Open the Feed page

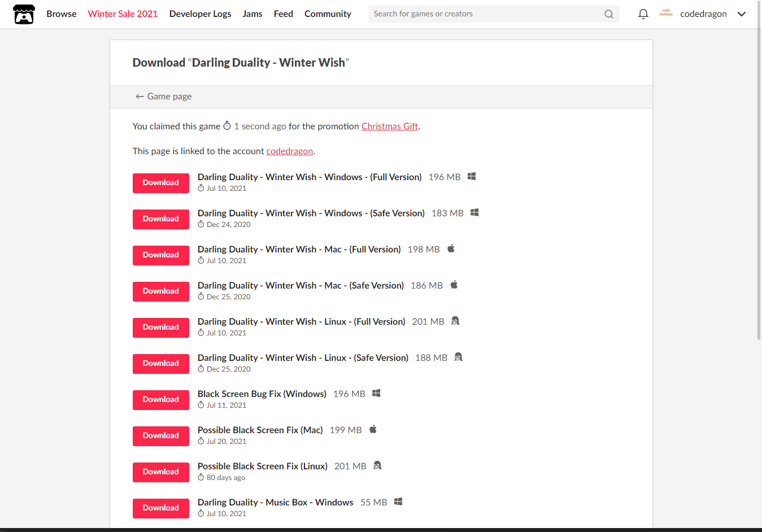[284, 14]
